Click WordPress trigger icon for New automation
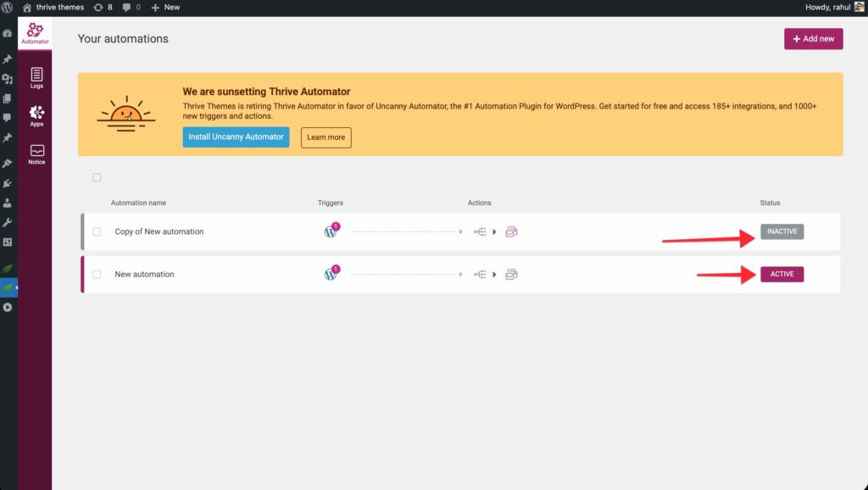868x490 pixels. point(331,275)
